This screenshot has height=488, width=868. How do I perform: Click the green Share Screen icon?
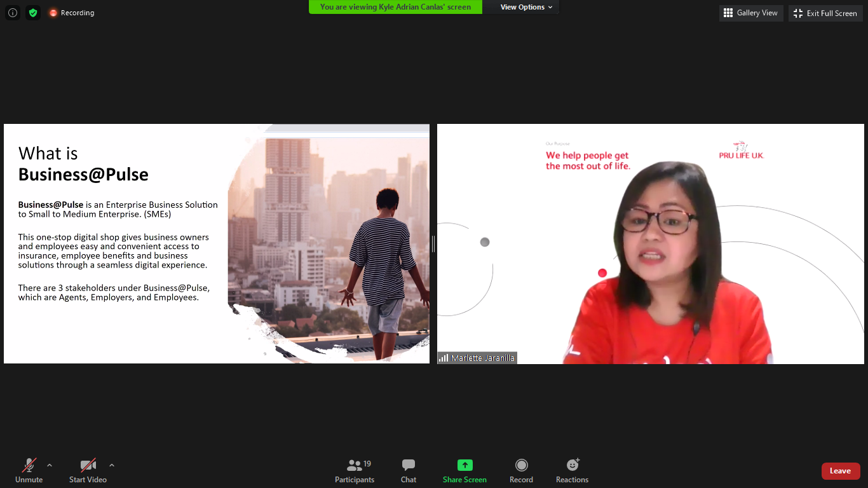click(x=465, y=465)
